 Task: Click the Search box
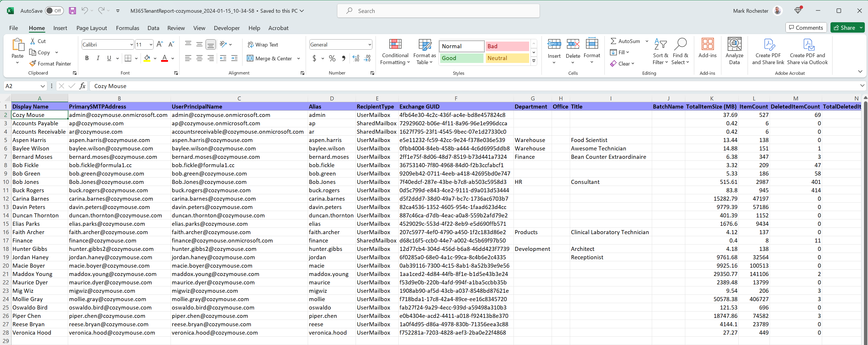tap(438, 10)
